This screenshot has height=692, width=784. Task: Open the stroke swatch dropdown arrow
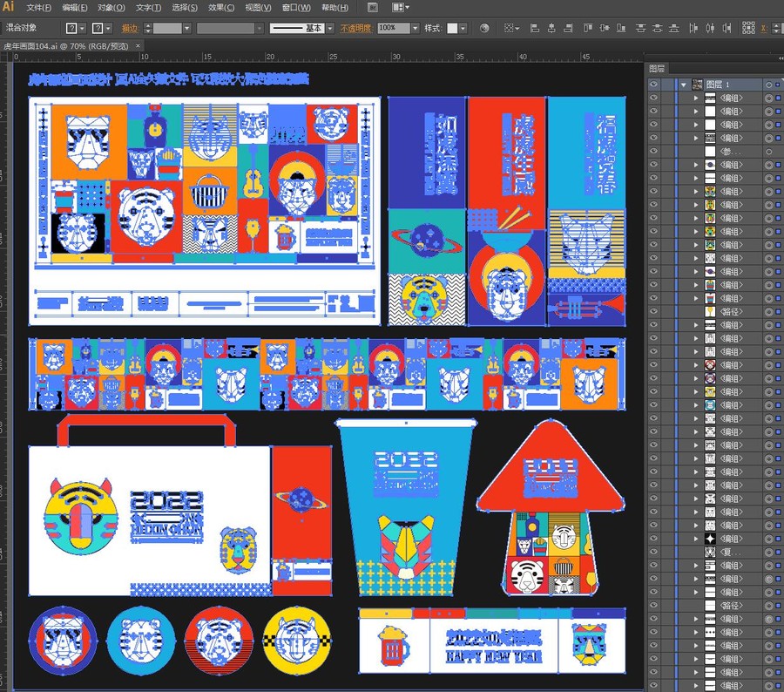[109, 29]
